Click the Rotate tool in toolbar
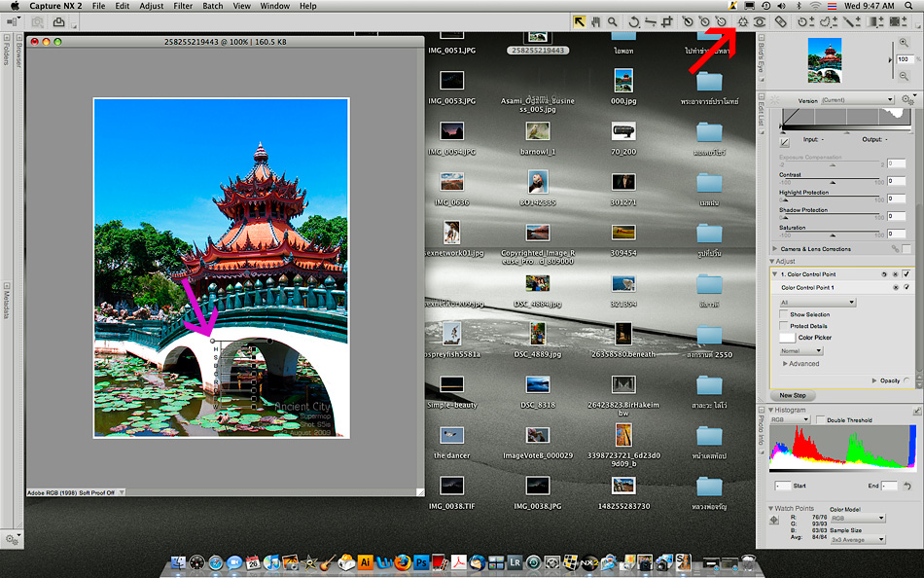 pyautogui.click(x=634, y=20)
